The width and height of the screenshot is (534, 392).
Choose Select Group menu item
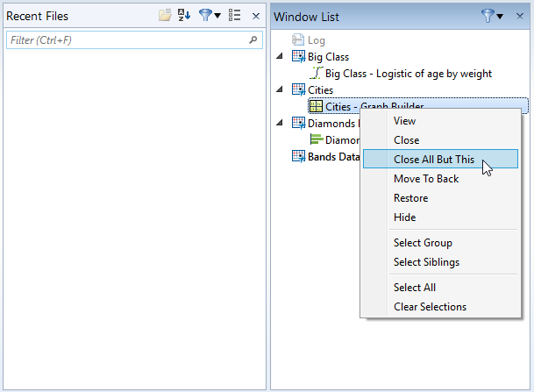(x=440, y=243)
